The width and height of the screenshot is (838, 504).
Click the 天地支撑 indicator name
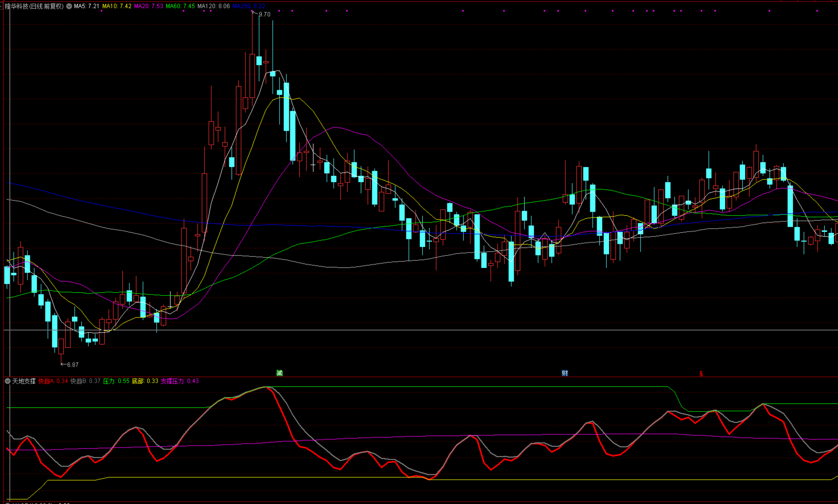[24, 381]
